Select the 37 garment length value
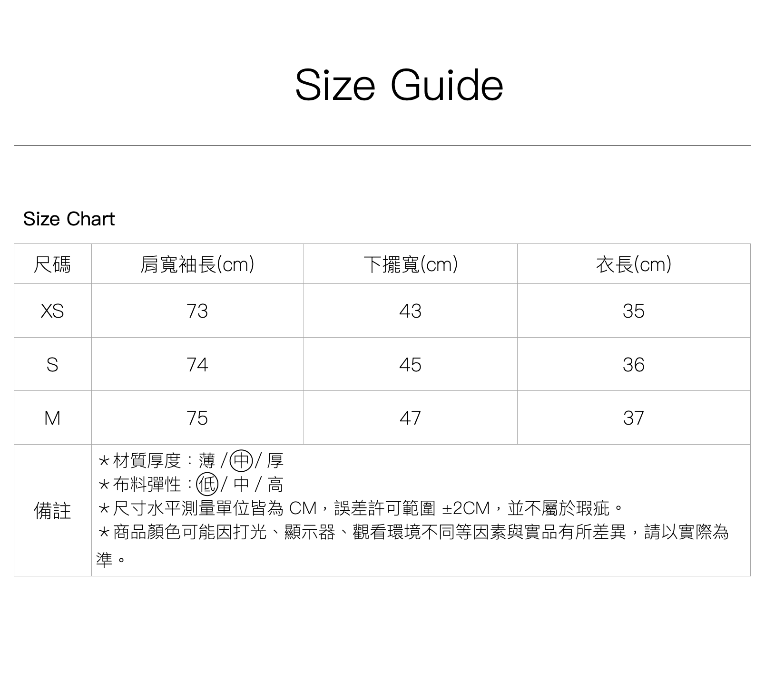The width and height of the screenshot is (765, 700). click(633, 418)
